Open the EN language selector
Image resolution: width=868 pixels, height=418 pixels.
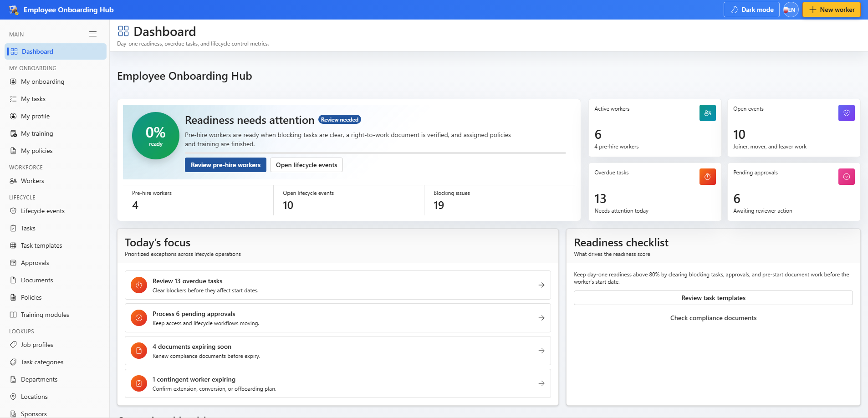(791, 10)
